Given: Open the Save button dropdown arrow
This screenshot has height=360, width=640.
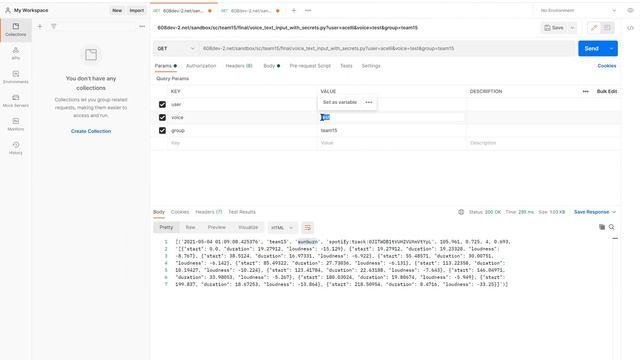Looking at the screenshot, I should (572, 28).
